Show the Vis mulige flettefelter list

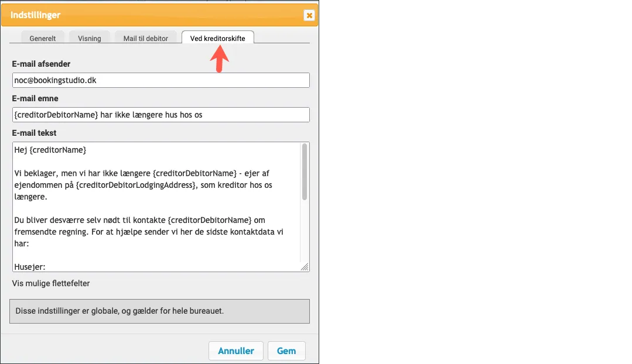51,284
